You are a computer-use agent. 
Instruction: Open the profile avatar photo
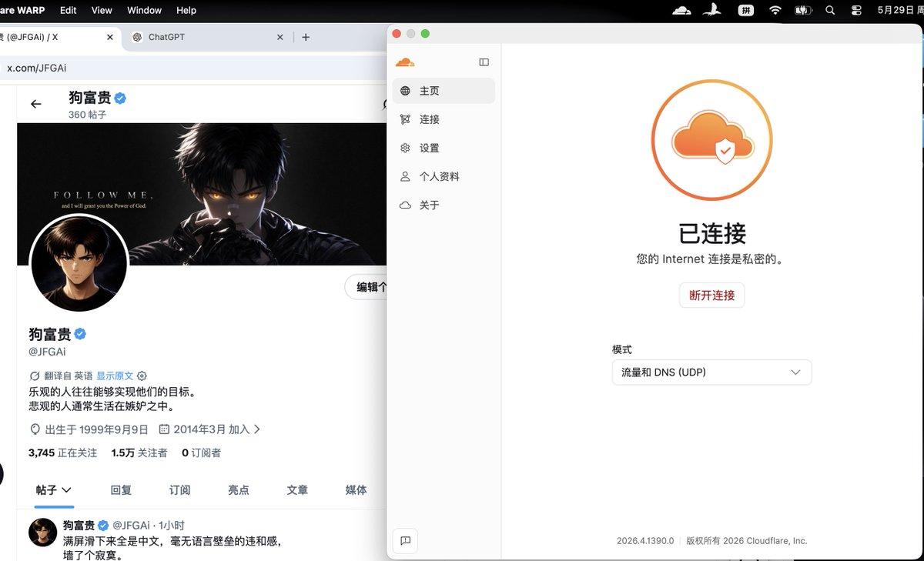[x=79, y=264]
